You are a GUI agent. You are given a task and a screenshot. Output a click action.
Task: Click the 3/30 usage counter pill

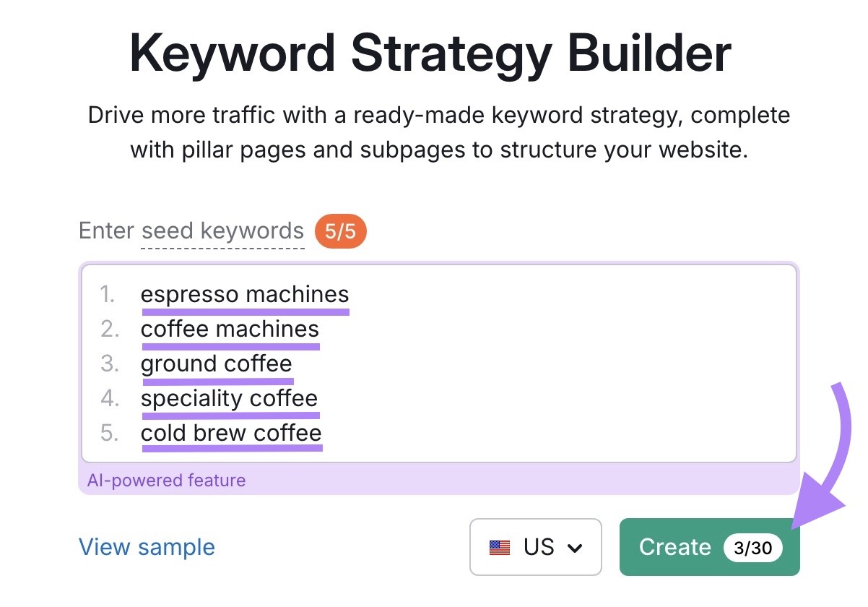pos(754,548)
